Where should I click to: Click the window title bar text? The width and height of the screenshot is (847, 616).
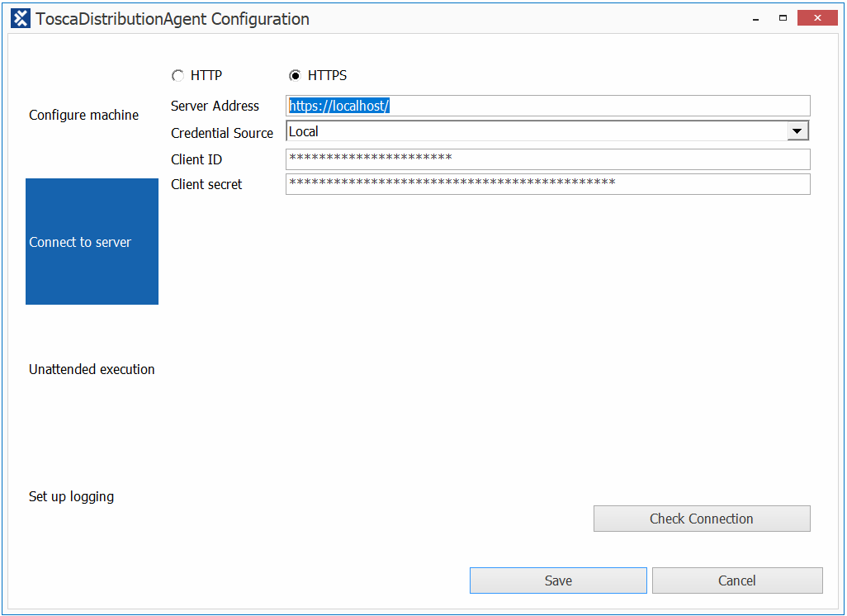[173, 18]
